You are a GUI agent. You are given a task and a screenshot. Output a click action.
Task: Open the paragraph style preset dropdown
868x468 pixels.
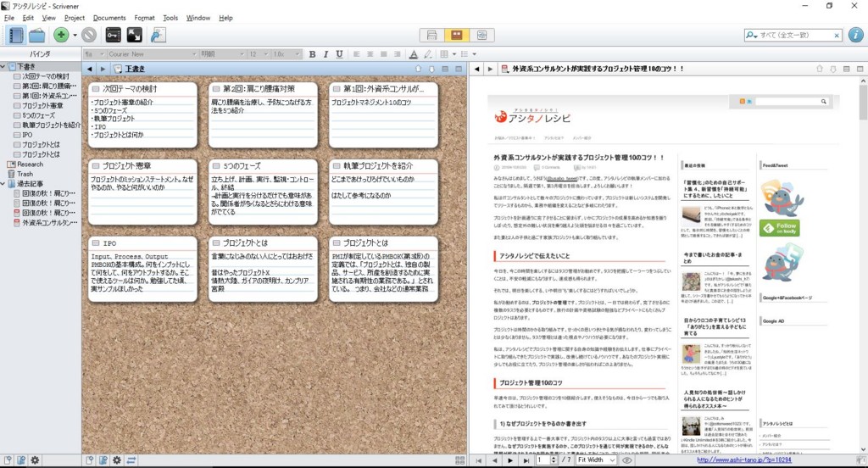93,53
